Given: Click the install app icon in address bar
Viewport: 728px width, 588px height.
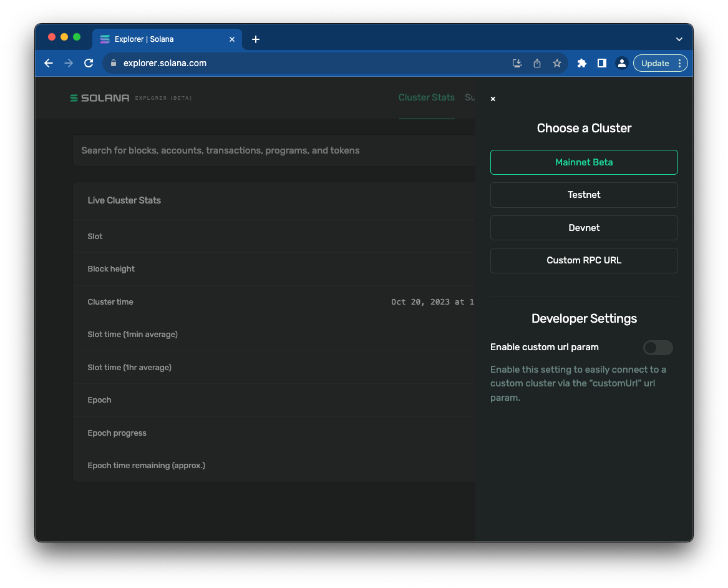Looking at the screenshot, I should tap(517, 63).
